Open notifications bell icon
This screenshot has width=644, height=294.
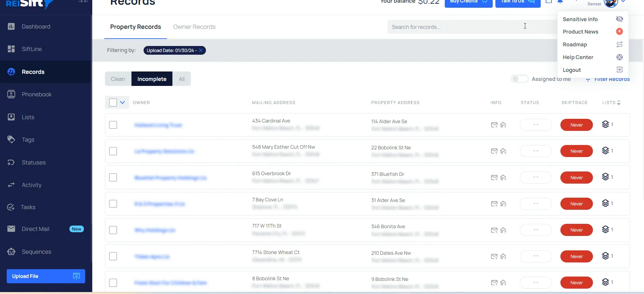point(560,1)
